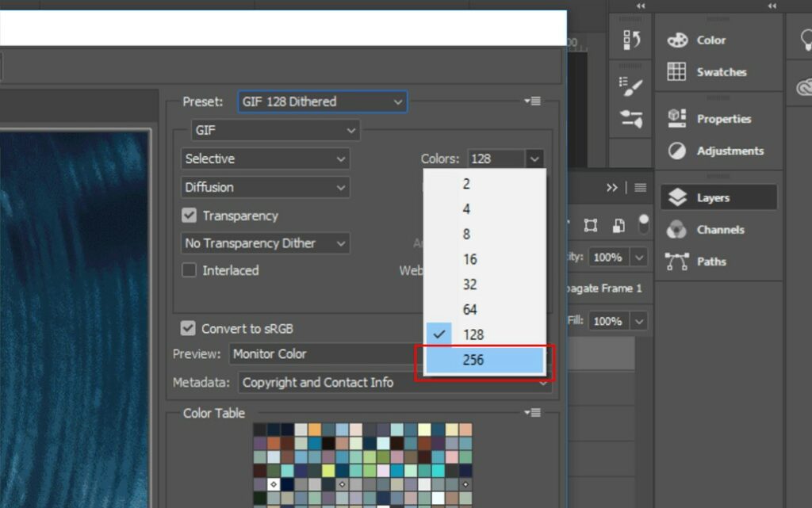Expand the Selective color reduction dropdown
Screen dimensions: 812x508
click(x=265, y=159)
